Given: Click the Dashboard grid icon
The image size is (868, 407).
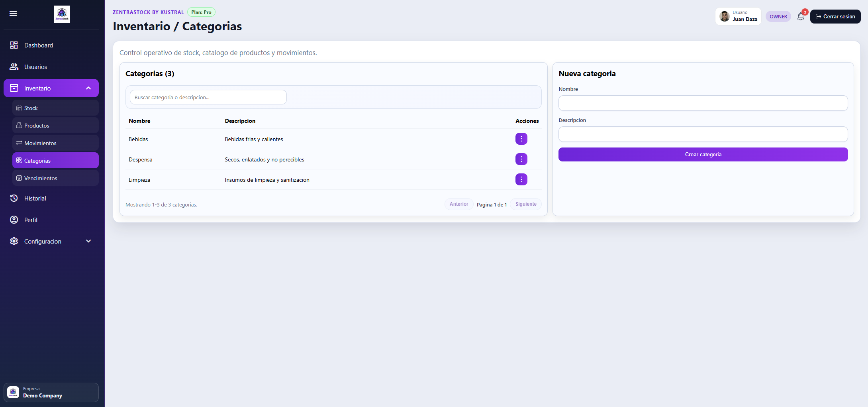Looking at the screenshot, I should click(x=14, y=45).
